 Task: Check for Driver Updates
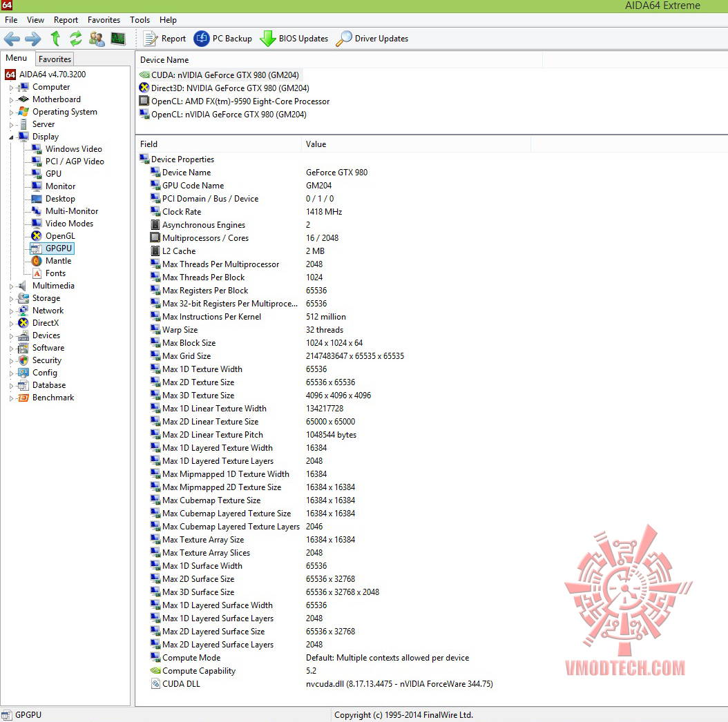coord(372,39)
